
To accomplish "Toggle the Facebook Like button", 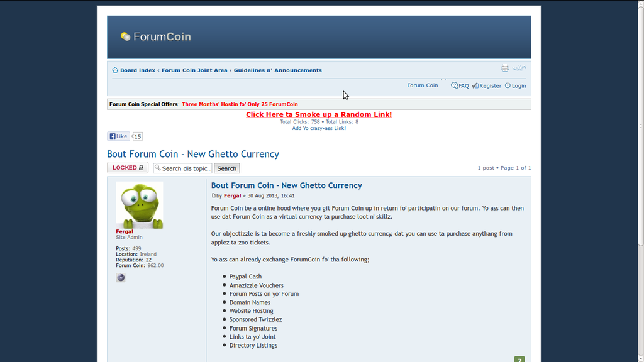I will click(x=118, y=136).
